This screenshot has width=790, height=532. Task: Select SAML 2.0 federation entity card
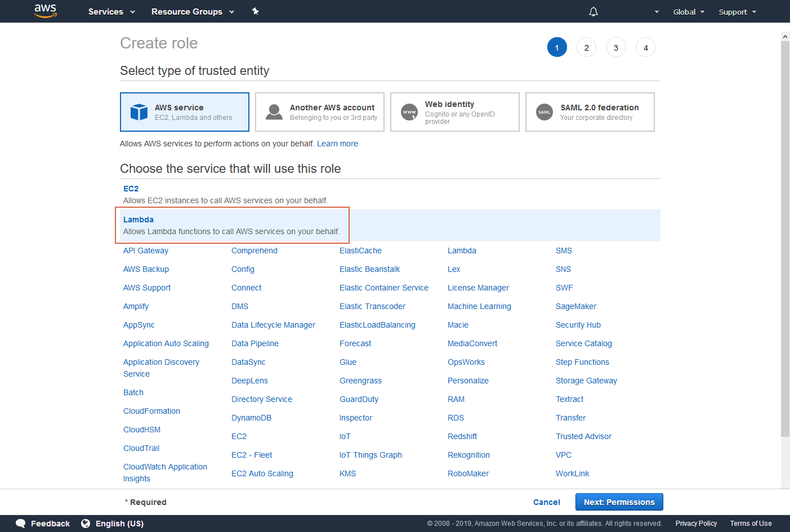pos(590,112)
